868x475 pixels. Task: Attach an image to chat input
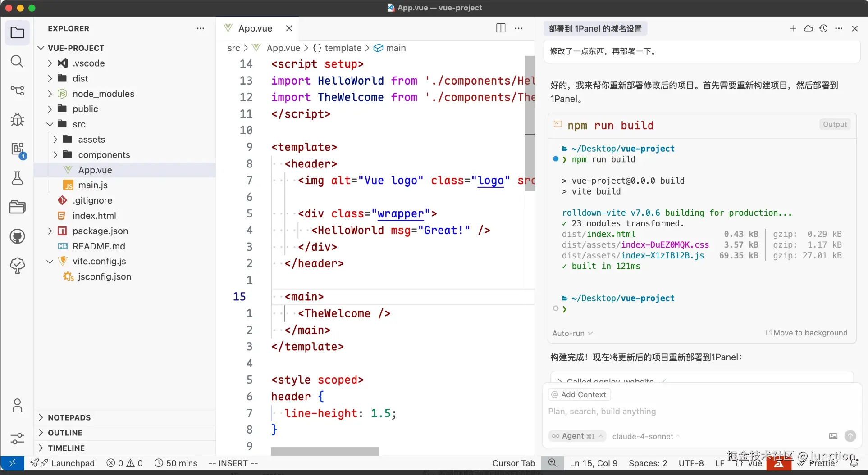click(833, 436)
